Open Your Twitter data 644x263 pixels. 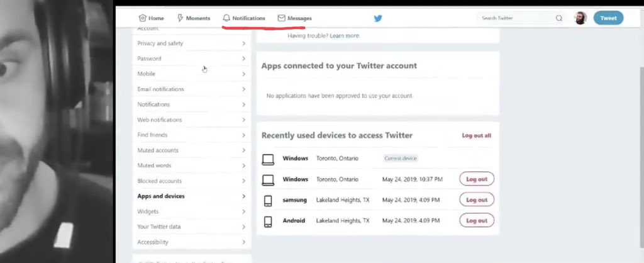[x=192, y=227]
